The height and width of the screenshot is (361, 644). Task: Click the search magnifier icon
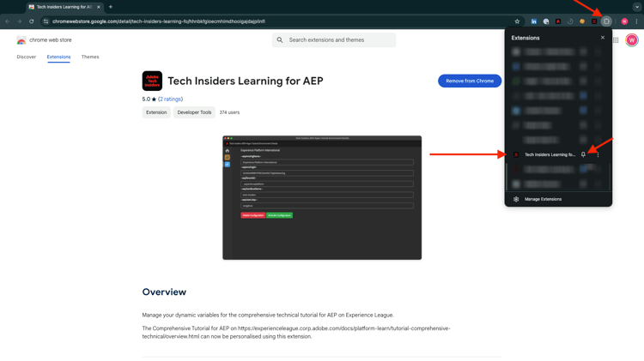(280, 40)
